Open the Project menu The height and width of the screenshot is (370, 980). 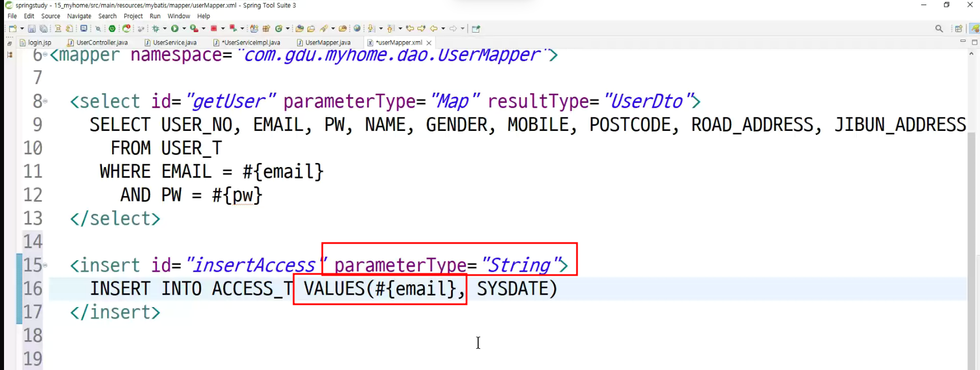(x=133, y=16)
